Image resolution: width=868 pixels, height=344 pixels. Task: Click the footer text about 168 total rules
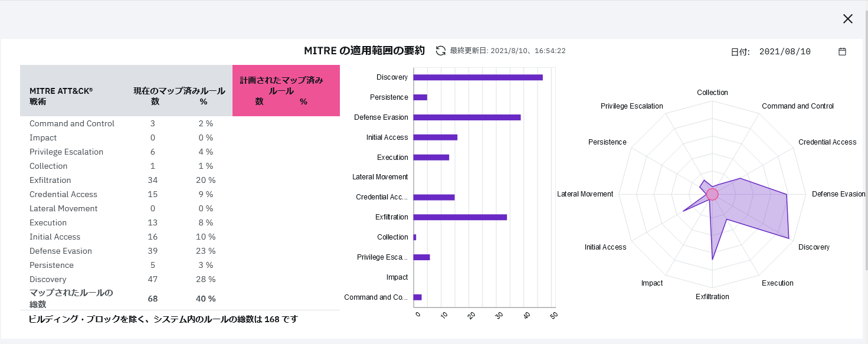tap(163, 319)
